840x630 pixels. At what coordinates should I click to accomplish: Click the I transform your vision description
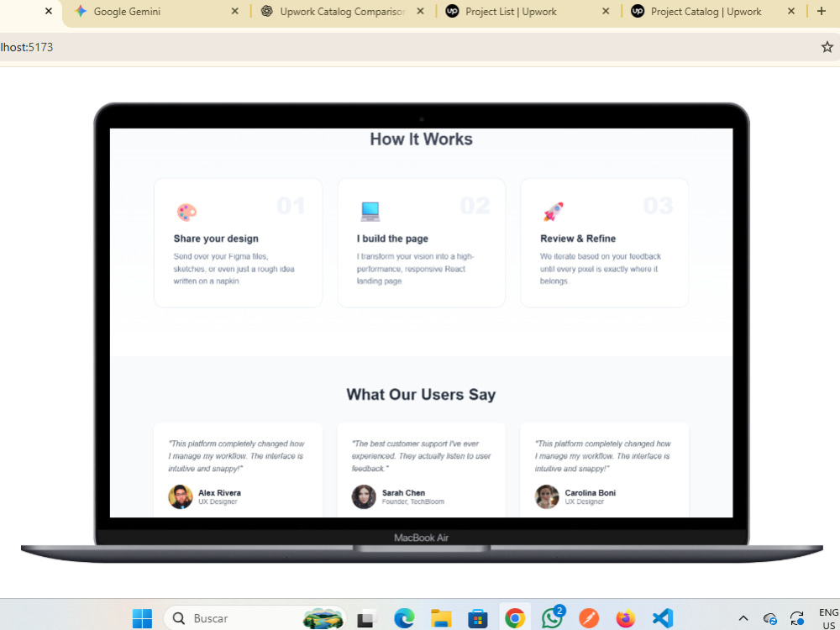pos(416,269)
